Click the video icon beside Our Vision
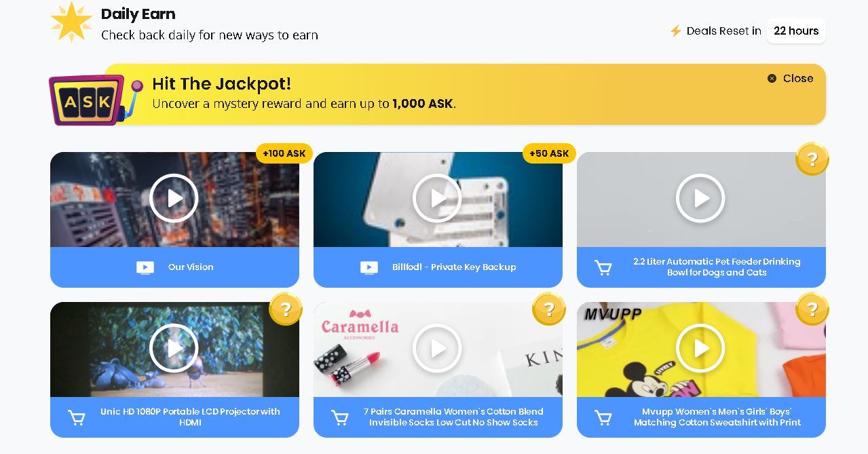This screenshot has height=454, width=868. (x=145, y=267)
